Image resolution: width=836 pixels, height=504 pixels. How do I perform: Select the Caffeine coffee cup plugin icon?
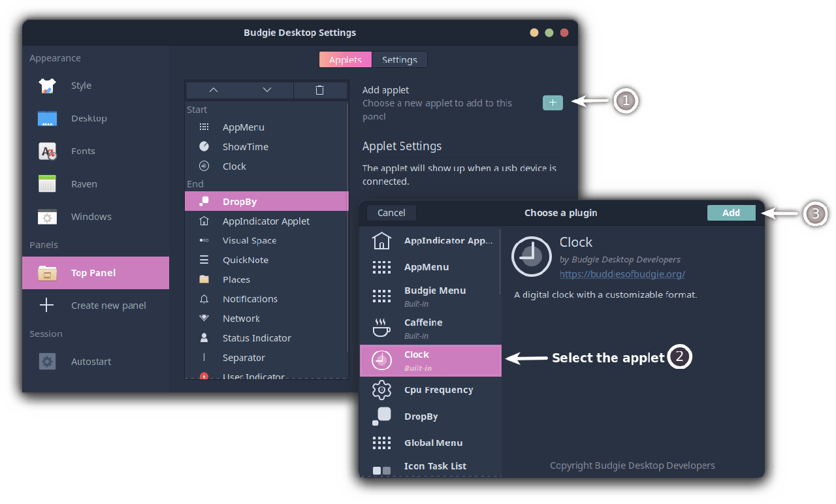click(381, 328)
